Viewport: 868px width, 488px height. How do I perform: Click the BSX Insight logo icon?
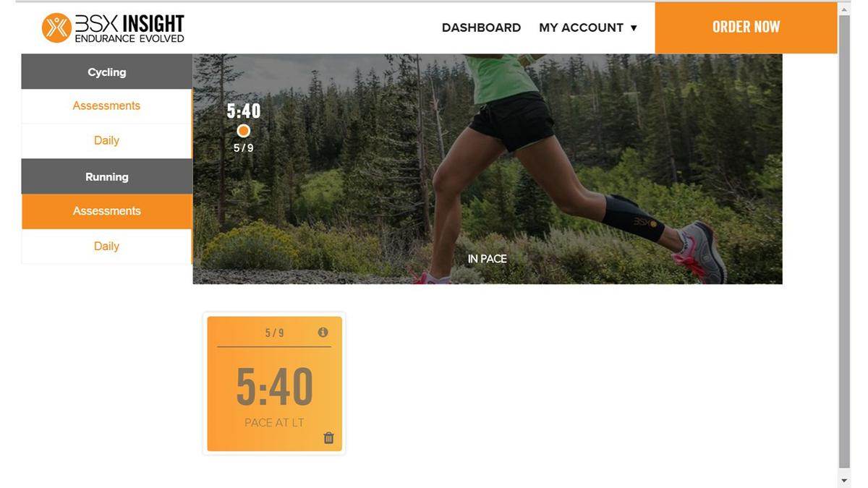(x=56, y=27)
